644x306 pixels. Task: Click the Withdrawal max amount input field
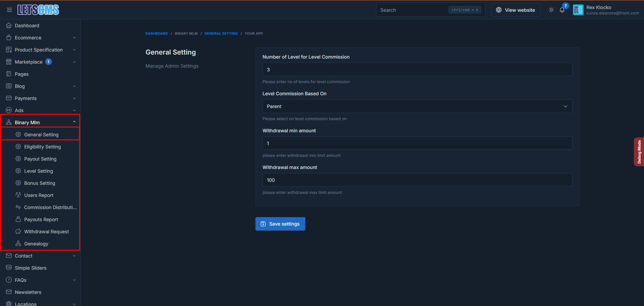click(x=417, y=180)
